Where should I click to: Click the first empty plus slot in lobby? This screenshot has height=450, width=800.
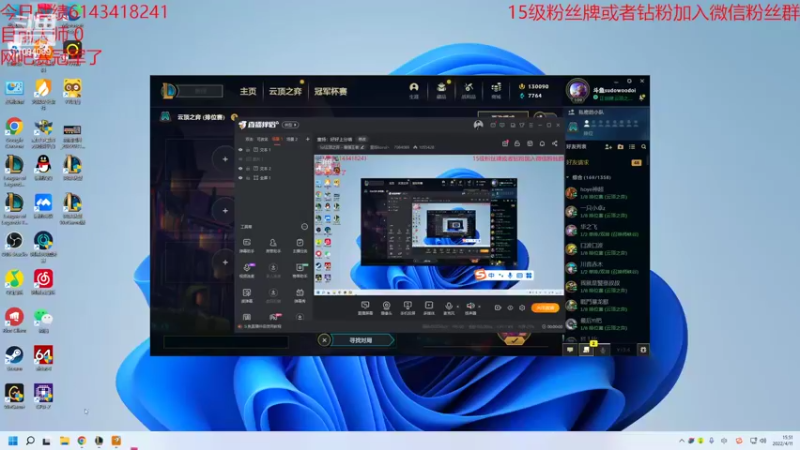point(225,159)
